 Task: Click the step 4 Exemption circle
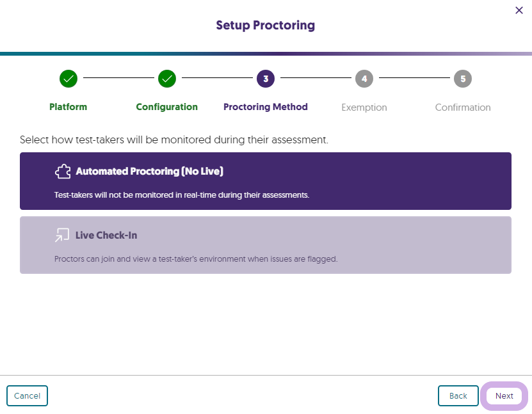[x=364, y=79]
